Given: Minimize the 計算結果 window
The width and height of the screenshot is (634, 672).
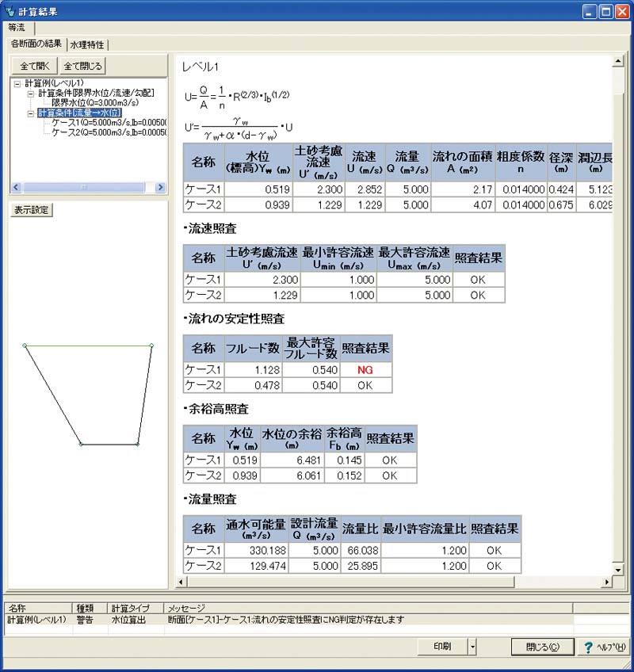Looking at the screenshot, I should coord(590,12).
